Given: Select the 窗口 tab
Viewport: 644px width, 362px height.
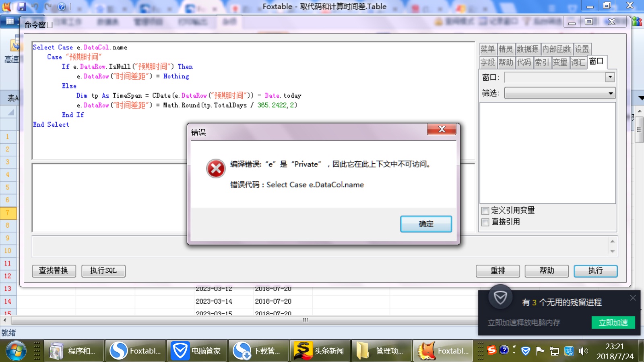Looking at the screenshot, I should 597,62.
